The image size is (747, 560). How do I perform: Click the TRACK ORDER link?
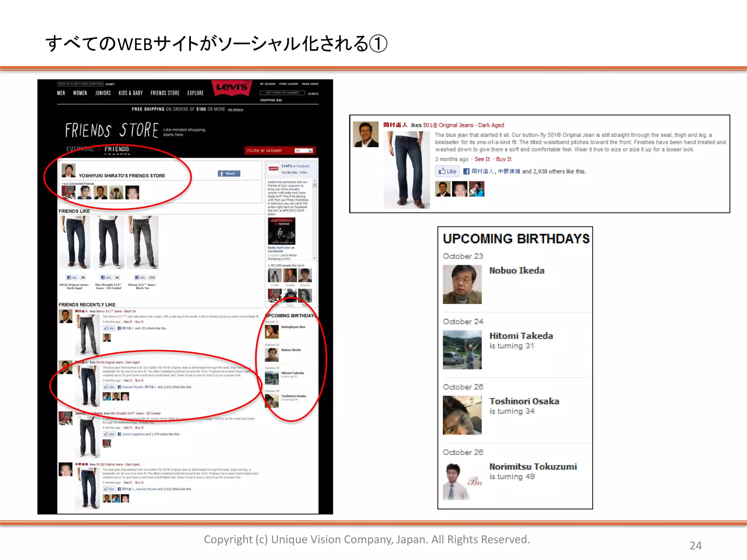310,84
